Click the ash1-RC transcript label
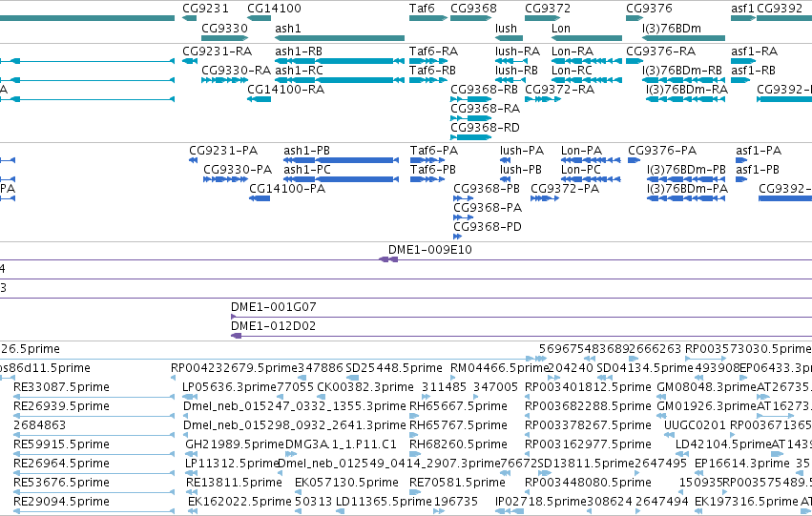This screenshot has height=516, width=812. click(299, 71)
